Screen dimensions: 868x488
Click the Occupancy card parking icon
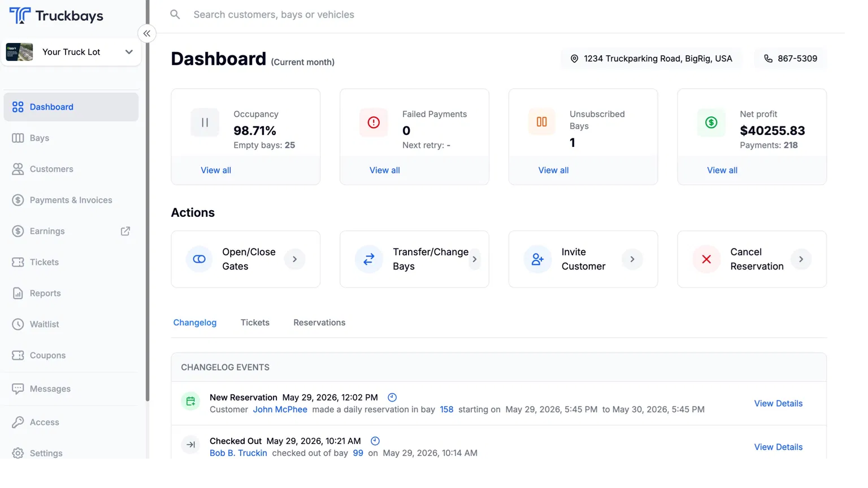point(205,123)
